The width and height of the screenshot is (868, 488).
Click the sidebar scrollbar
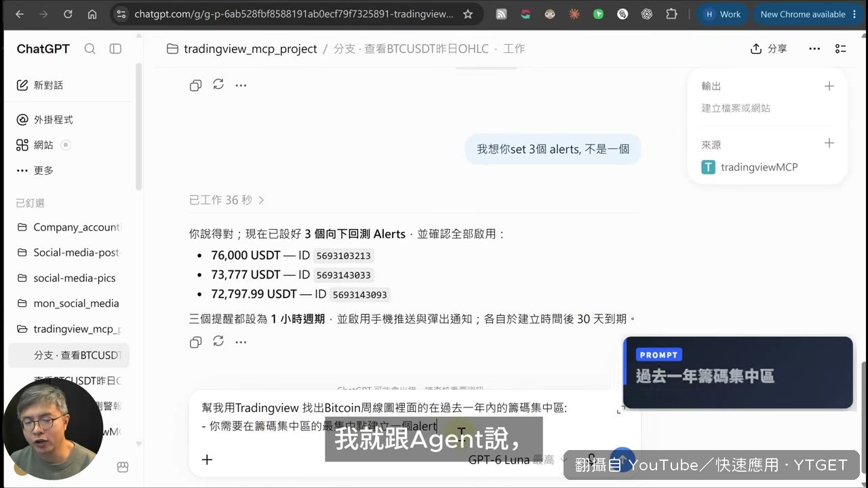coord(139,125)
